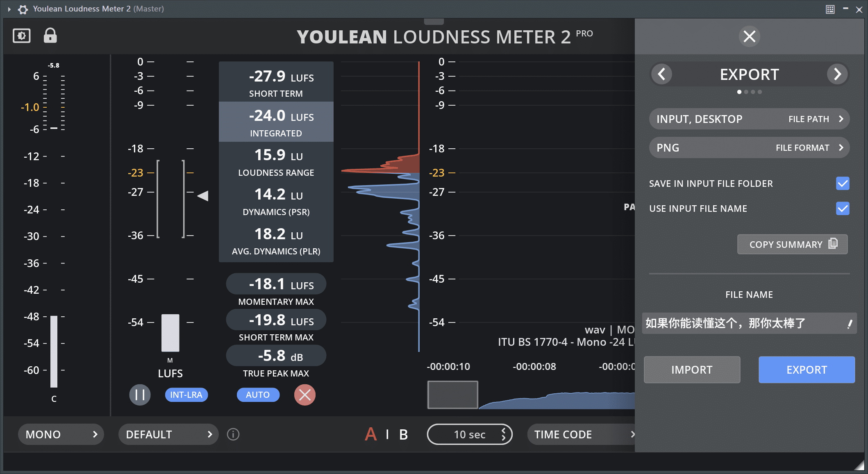The image size is (868, 474).
Task: Open the plugin gear settings in title bar
Action: tap(23, 9)
